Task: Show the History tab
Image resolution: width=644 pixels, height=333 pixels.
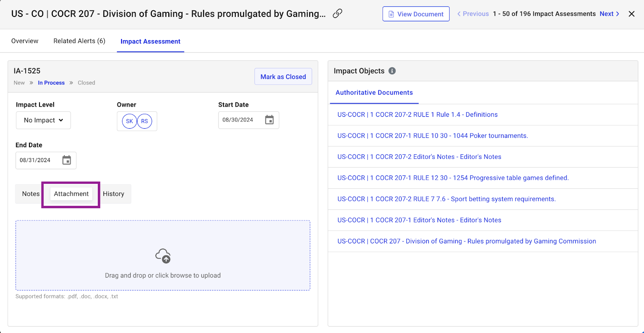Action: (114, 194)
